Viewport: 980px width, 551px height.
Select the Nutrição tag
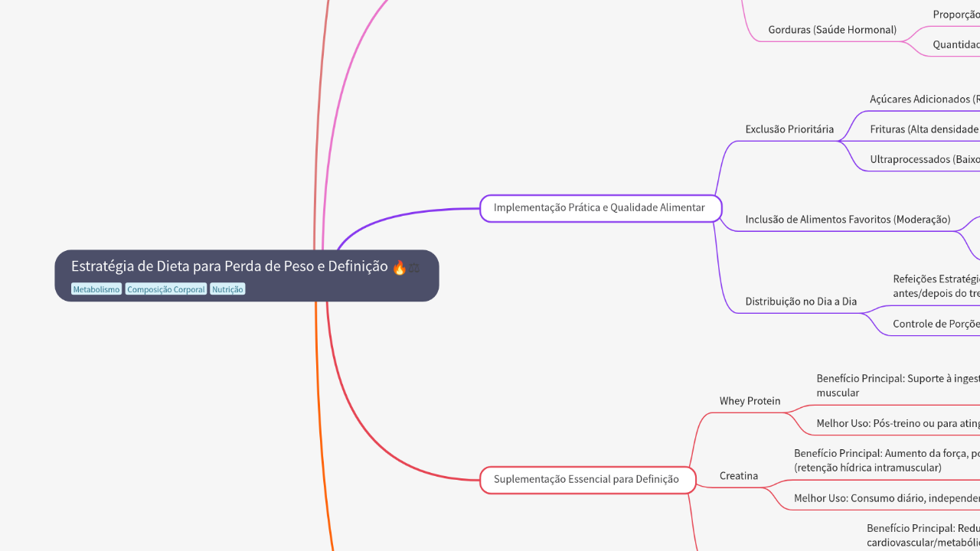click(x=227, y=289)
